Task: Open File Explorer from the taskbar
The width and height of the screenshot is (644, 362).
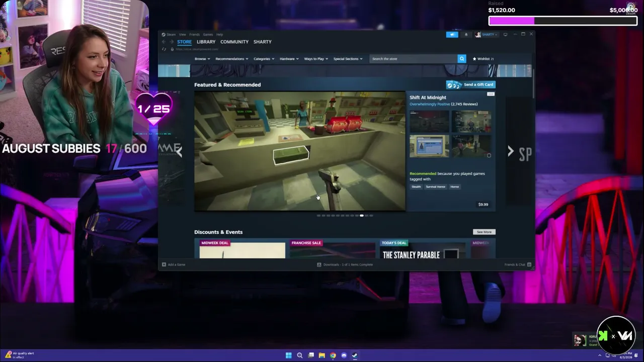Action: (321, 355)
